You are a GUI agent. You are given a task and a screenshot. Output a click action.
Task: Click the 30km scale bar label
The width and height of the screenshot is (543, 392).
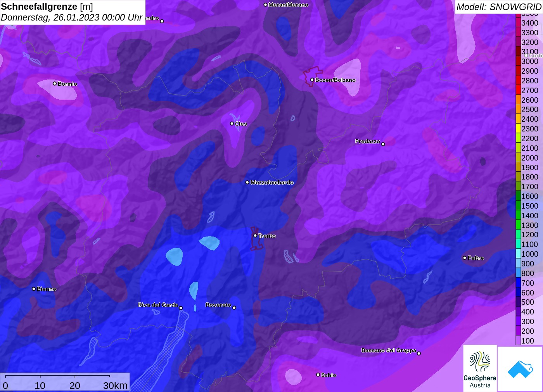coord(115,385)
